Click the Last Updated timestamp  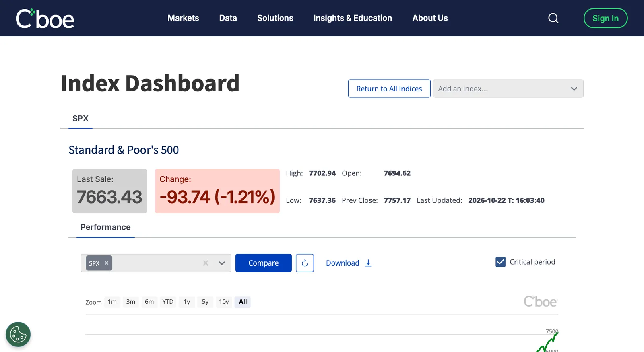(506, 200)
